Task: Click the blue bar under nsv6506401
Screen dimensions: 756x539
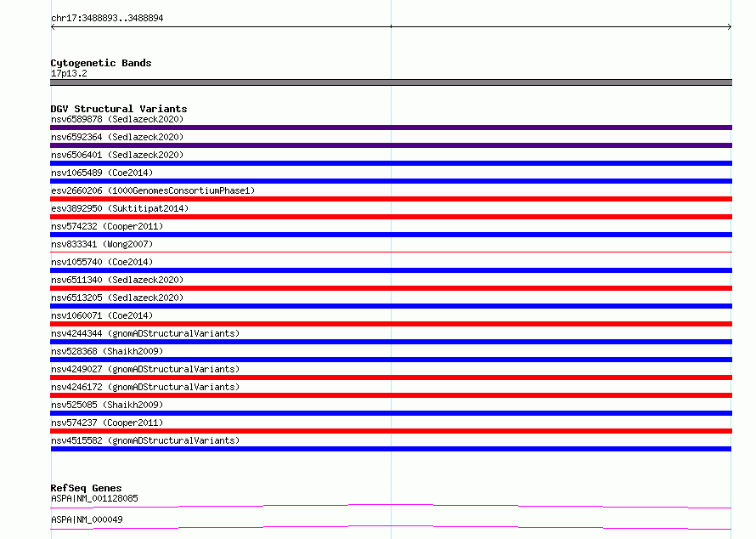Action: click(391, 163)
